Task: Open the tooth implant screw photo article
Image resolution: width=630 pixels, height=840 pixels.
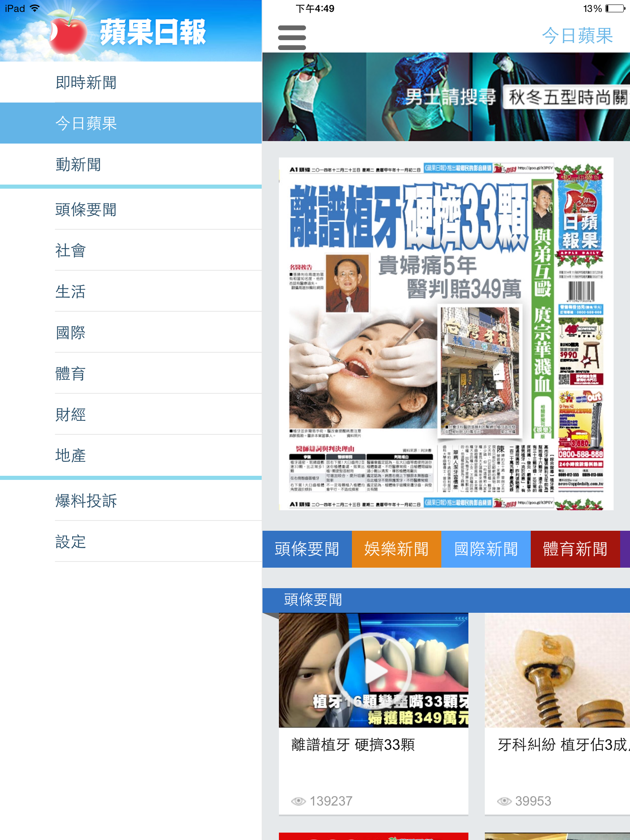Action: [x=557, y=670]
